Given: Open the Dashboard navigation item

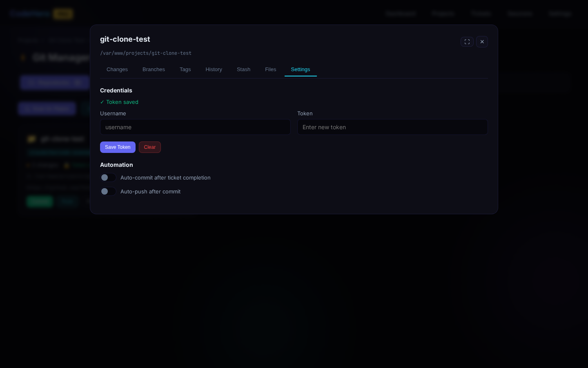Looking at the screenshot, I should click(x=401, y=13).
